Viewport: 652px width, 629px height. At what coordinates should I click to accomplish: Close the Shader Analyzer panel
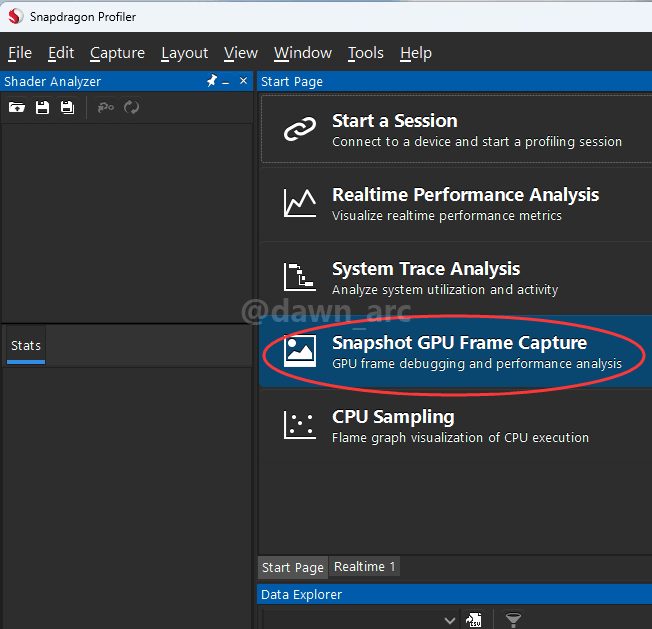click(x=244, y=80)
